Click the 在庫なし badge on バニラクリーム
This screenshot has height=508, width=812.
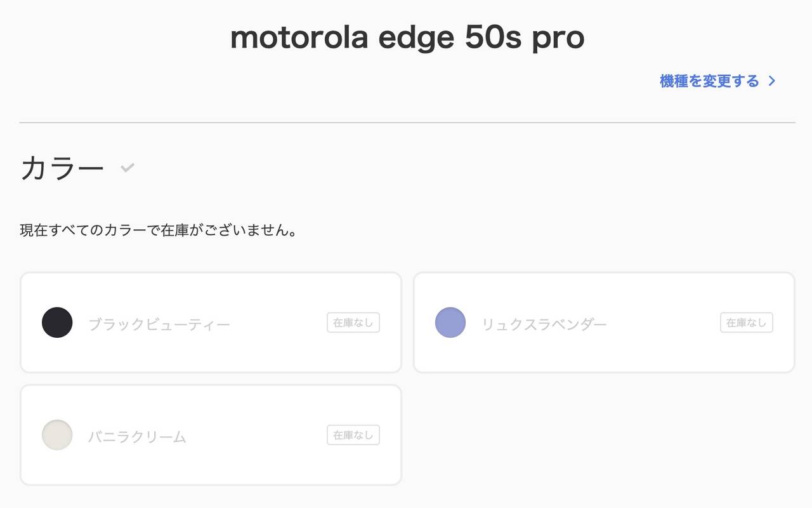(353, 434)
